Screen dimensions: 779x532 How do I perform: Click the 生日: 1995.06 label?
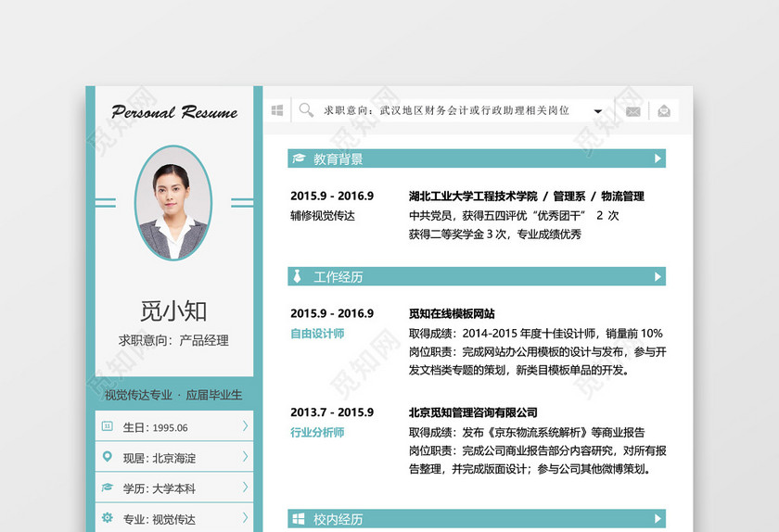pos(156,427)
